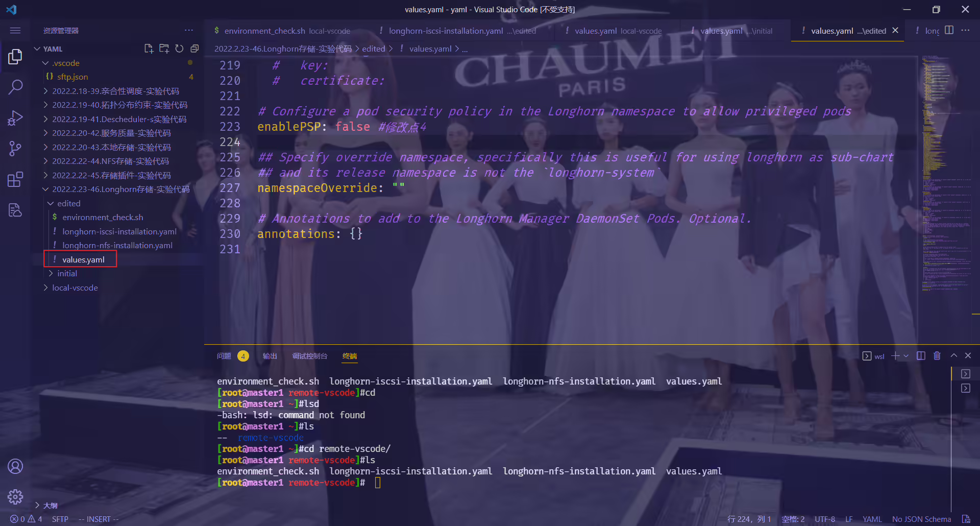This screenshot has width=980, height=526.
Task: Kill the terminal with the trash icon
Action: click(x=937, y=356)
